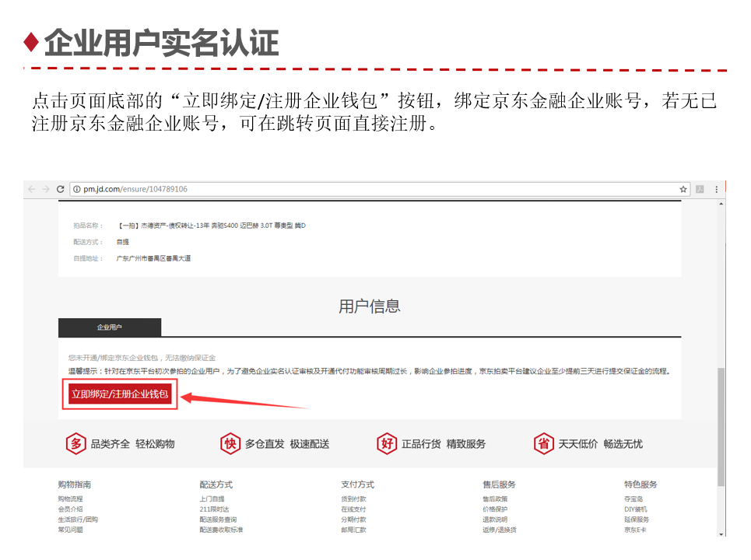Open 延保服务 footer link

pos(637,520)
